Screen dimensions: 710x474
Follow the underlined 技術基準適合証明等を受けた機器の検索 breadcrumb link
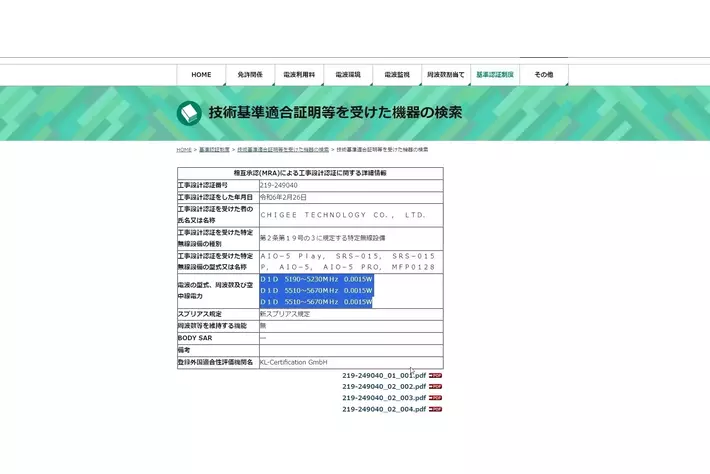283,149
